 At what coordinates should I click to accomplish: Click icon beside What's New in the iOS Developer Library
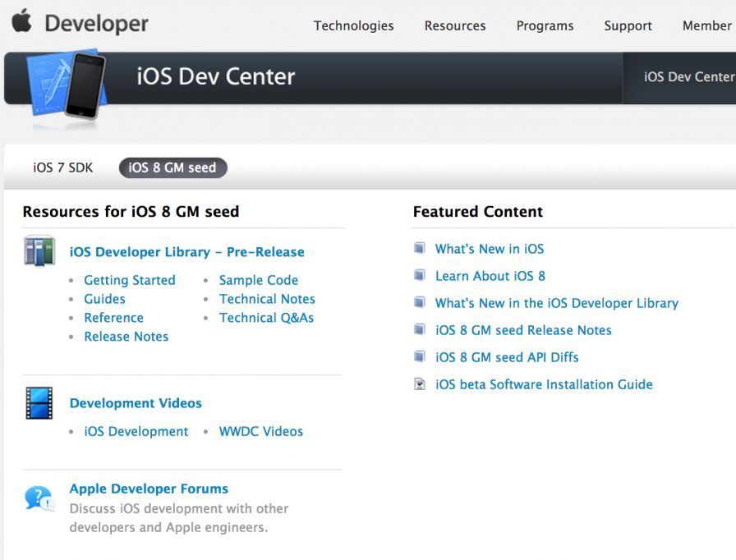click(419, 302)
